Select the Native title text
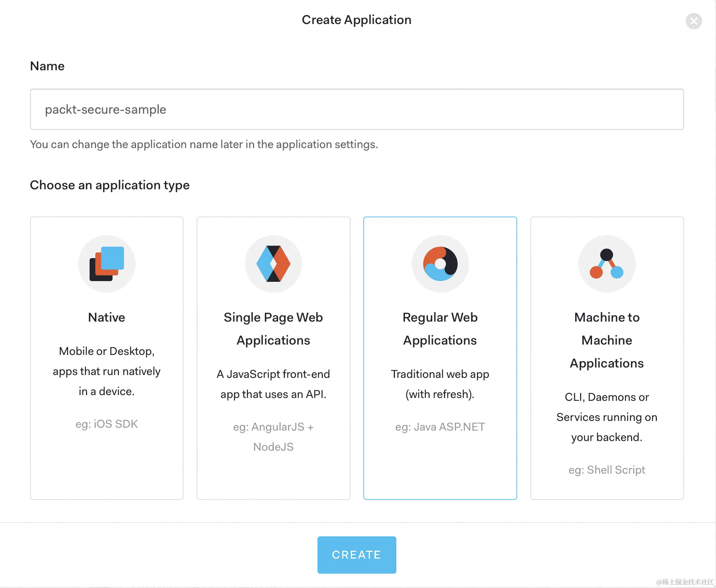The image size is (716, 588). pyautogui.click(x=107, y=317)
